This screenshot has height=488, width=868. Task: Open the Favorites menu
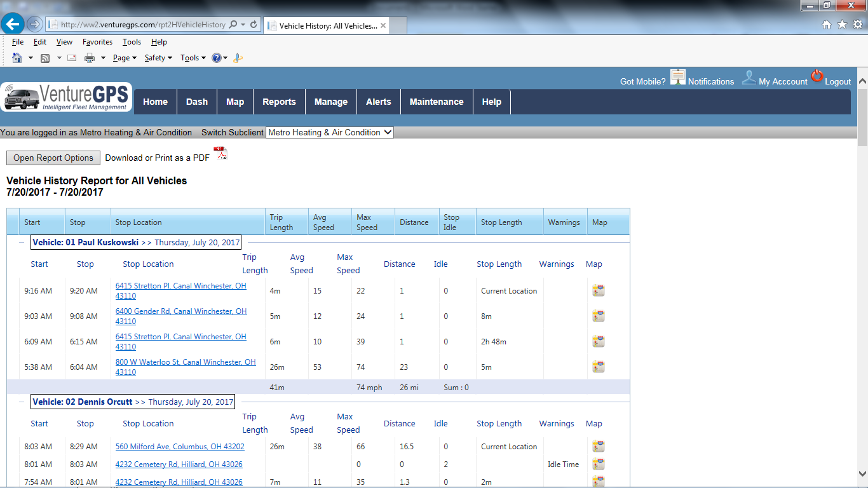[x=97, y=42]
